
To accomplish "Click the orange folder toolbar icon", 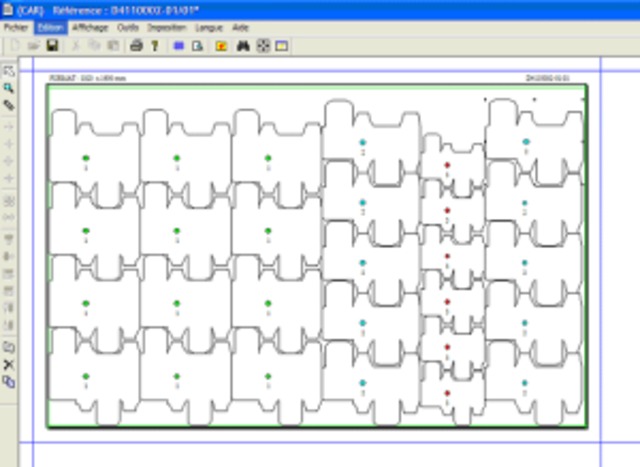I will (x=221, y=46).
